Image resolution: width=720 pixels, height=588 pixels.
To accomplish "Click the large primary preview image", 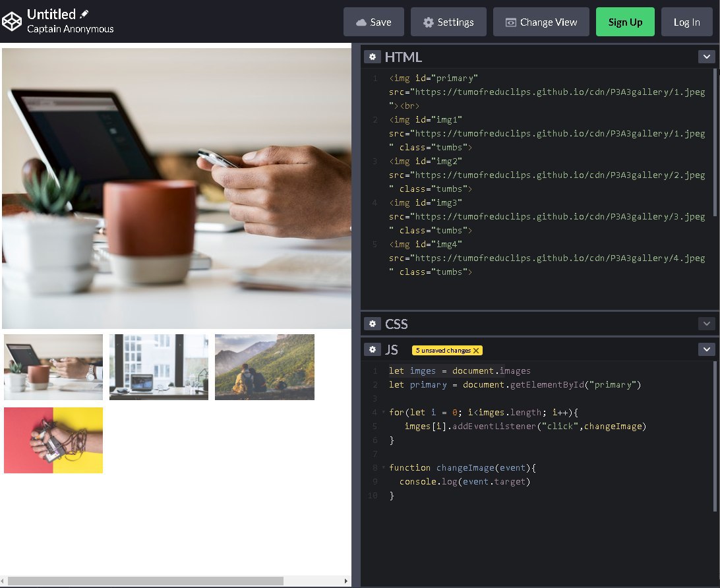I will tap(176, 188).
